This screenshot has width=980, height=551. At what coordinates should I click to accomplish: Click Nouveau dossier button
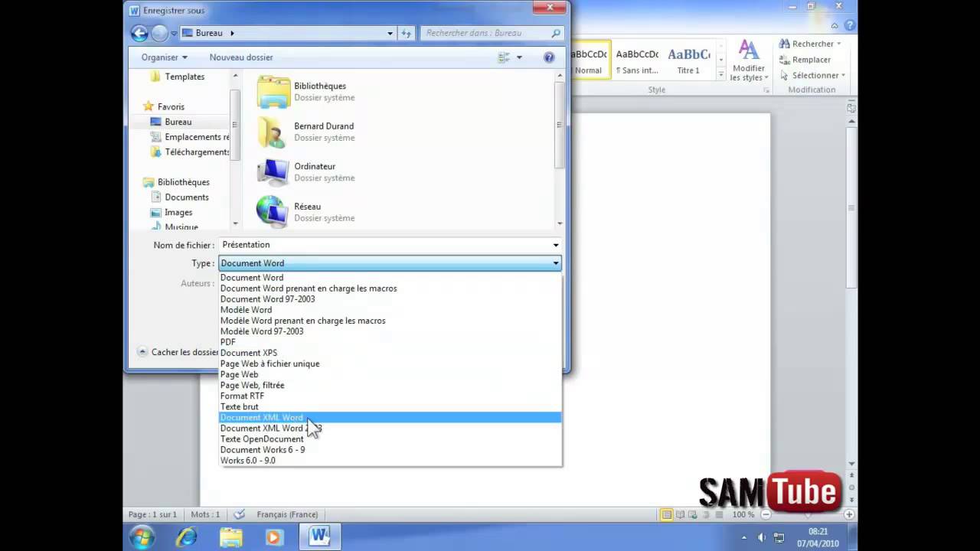[241, 57]
